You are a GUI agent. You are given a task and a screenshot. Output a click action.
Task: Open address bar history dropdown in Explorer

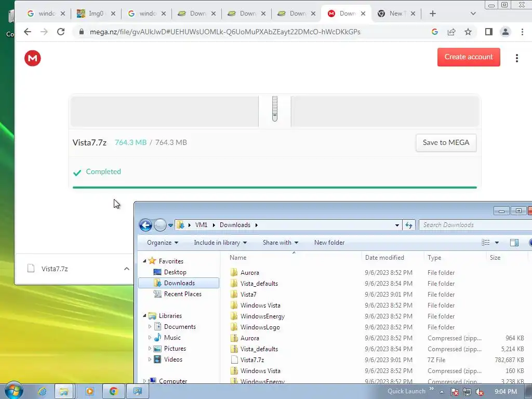397,225
